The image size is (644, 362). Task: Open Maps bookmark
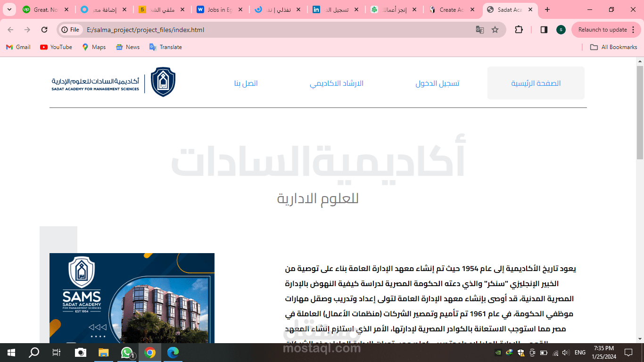[94, 47]
